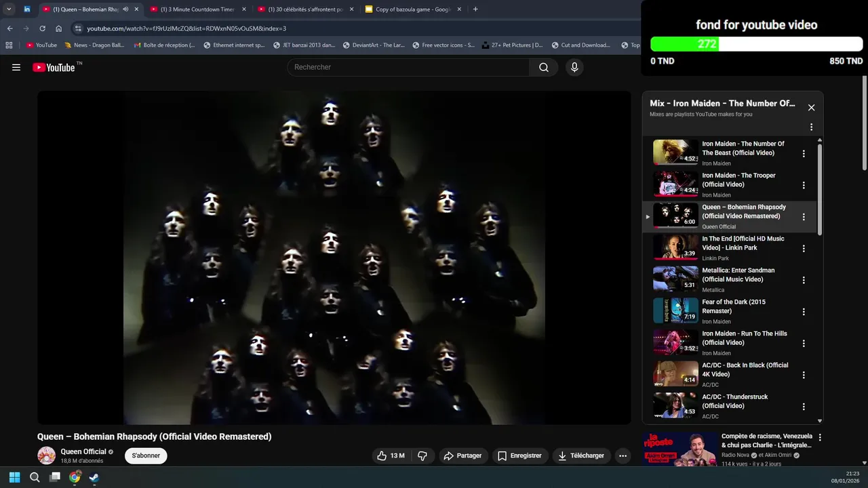868x488 pixels.
Task: Play Linkin Park In The End thumbnail
Action: tap(675, 247)
